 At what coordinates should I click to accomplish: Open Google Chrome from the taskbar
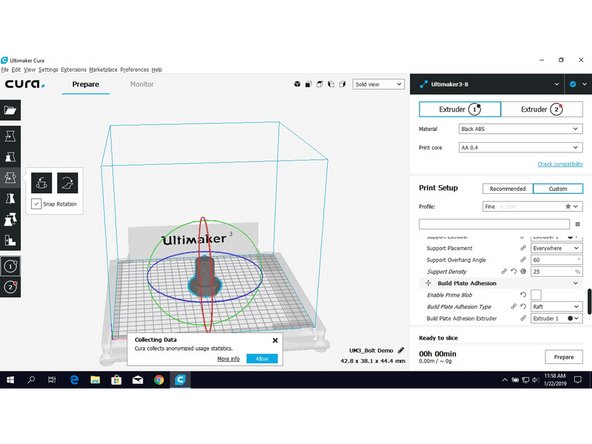point(159,380)
